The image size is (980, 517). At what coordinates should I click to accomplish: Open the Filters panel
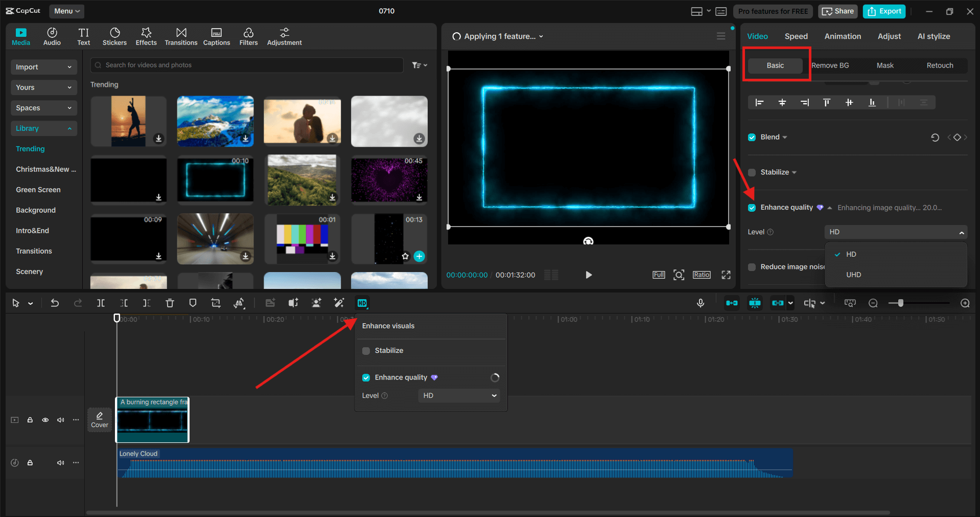[248, 36]
